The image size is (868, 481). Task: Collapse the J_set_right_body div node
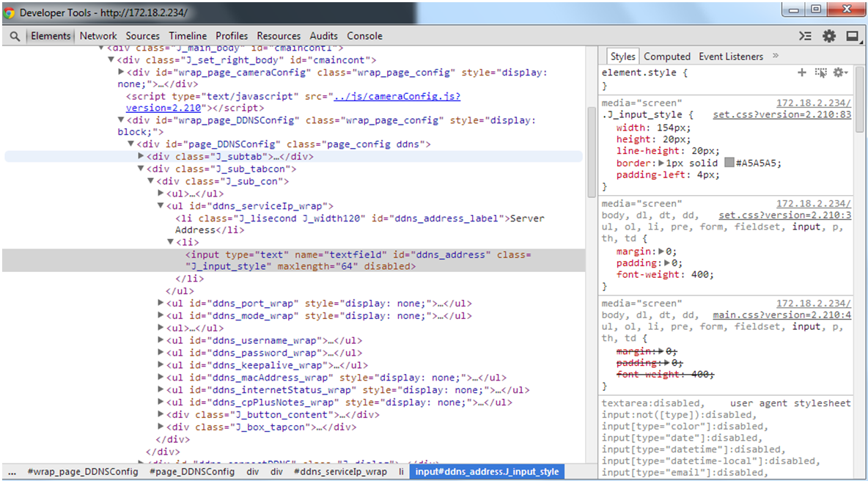(x=111, y=60)
